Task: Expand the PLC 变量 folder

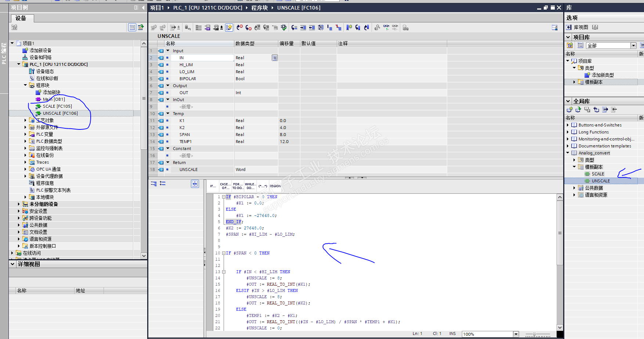Action: (x=25, y=134)
